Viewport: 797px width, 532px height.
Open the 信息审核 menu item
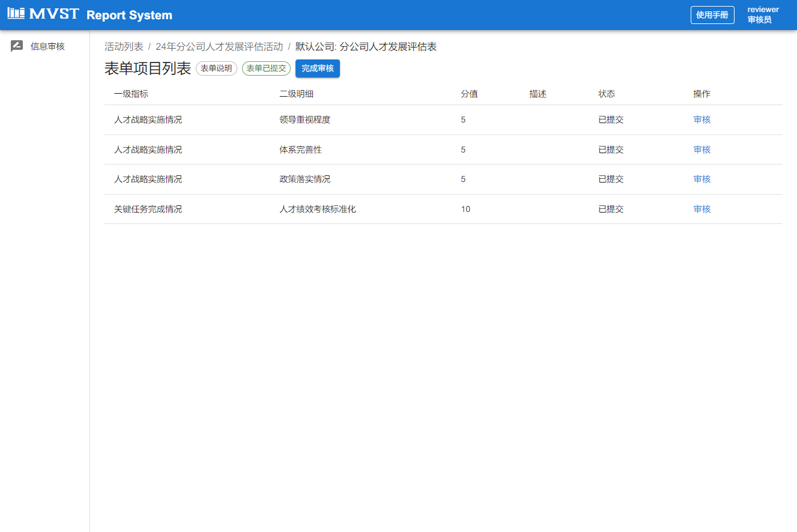[x=45, y=46]
